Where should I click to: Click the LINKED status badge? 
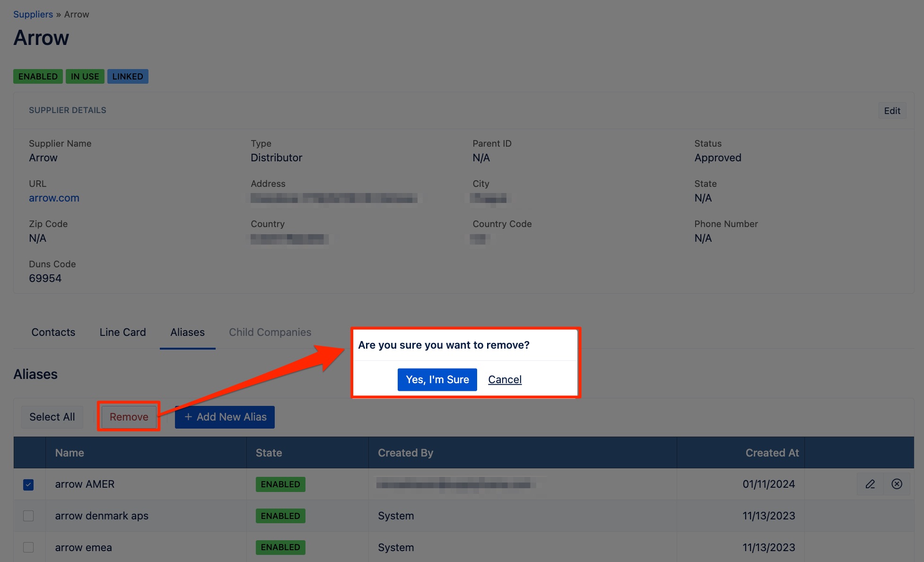128,76
